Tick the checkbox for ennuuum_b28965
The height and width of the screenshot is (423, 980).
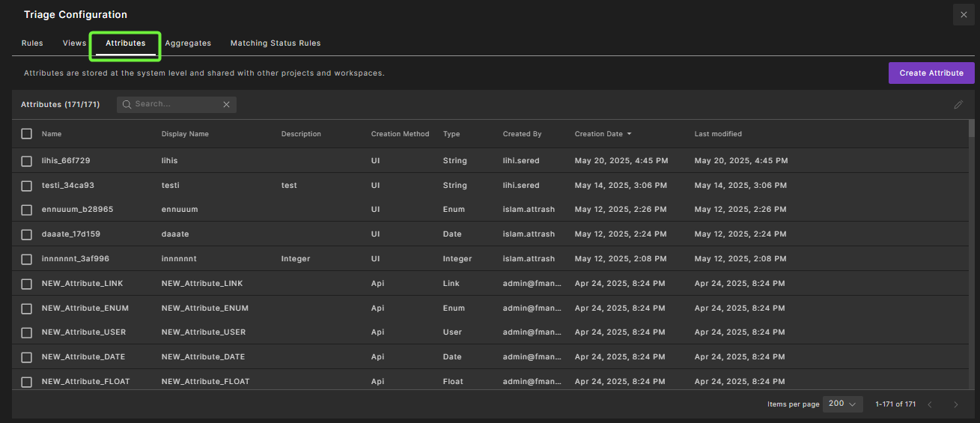(x=27, y=210)
